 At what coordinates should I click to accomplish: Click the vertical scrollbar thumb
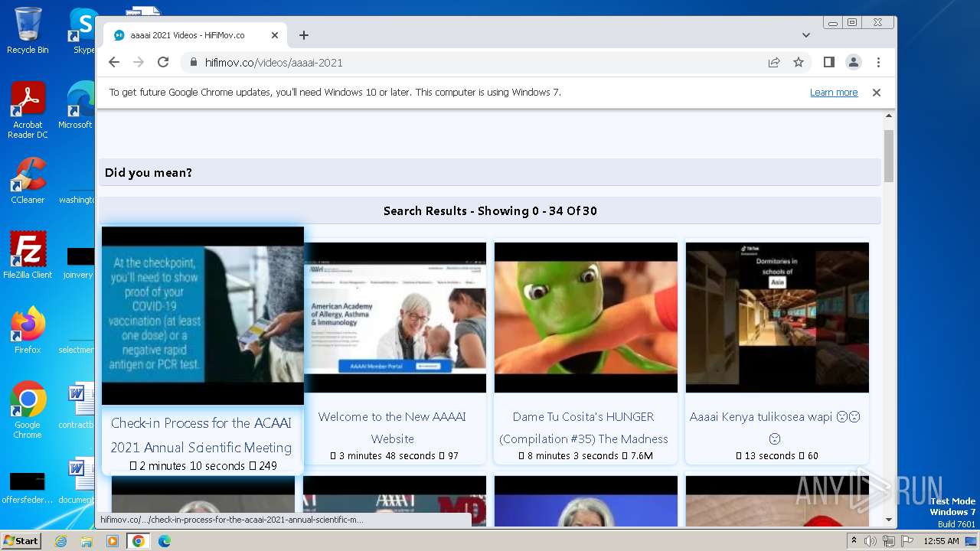click(889, 156)
